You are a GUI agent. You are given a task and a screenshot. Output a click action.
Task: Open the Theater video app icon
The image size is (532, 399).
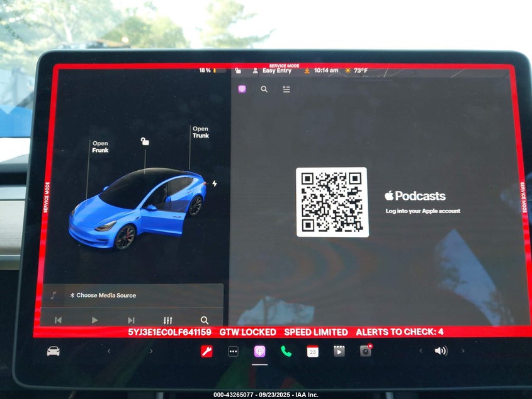click(339, 351)
